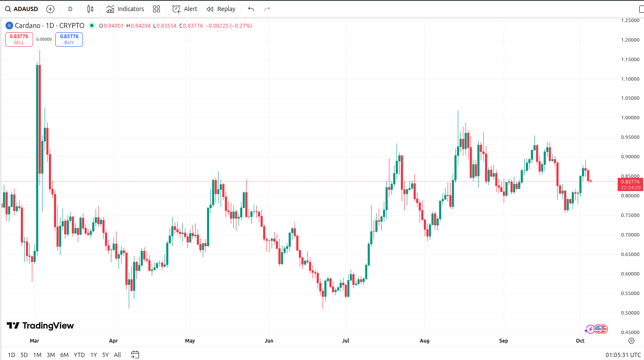
Task: Start bar Replay mode
Action: (221, 9)
